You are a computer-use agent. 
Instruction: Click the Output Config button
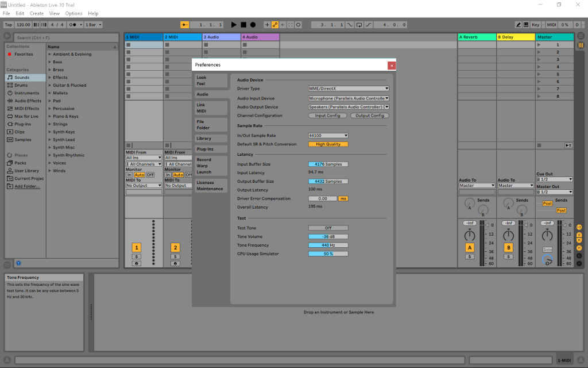pyautogui.click(x=370, y=116)
